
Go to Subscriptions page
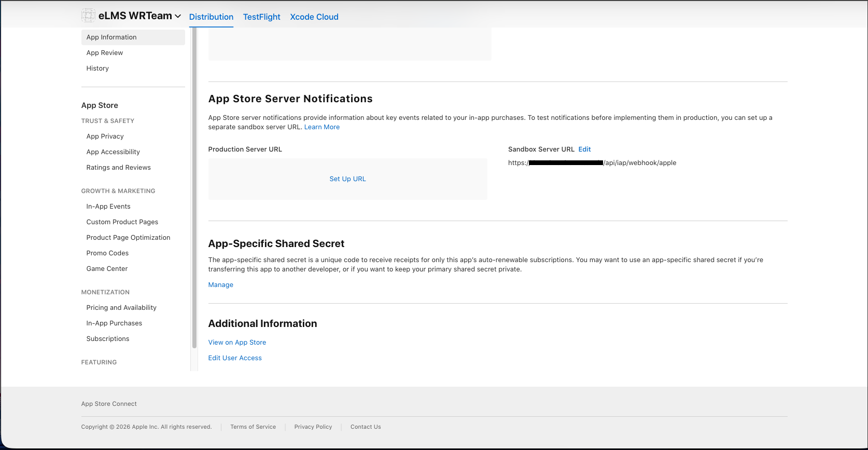tap(108, 339)
